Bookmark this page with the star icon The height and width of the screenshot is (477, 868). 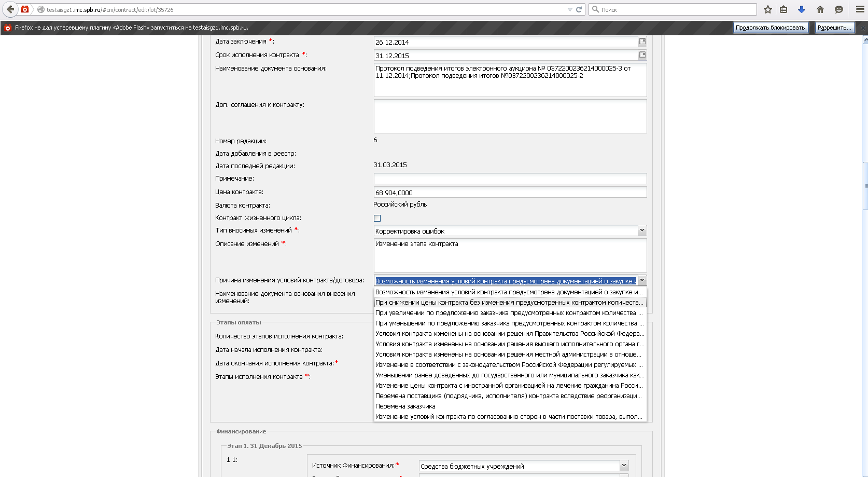point(768,9)
